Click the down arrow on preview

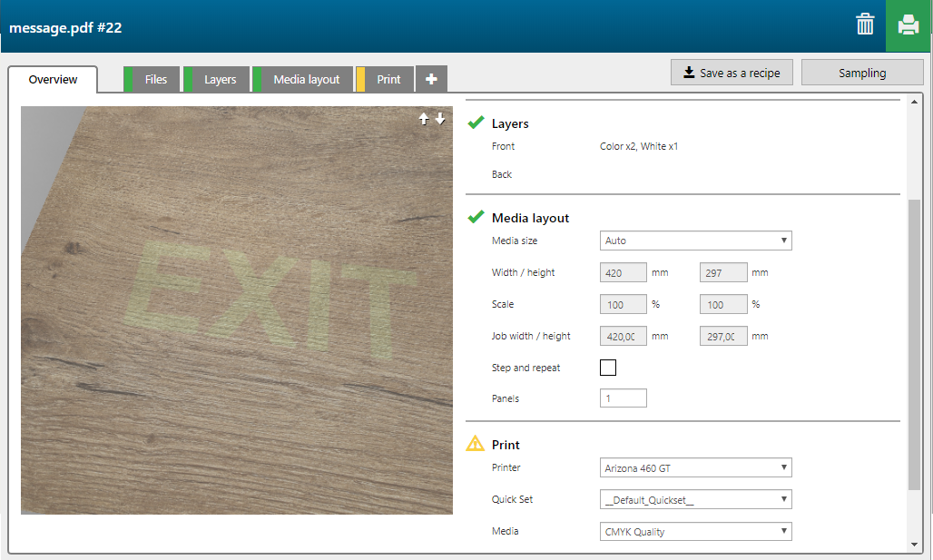click(440, 119)
